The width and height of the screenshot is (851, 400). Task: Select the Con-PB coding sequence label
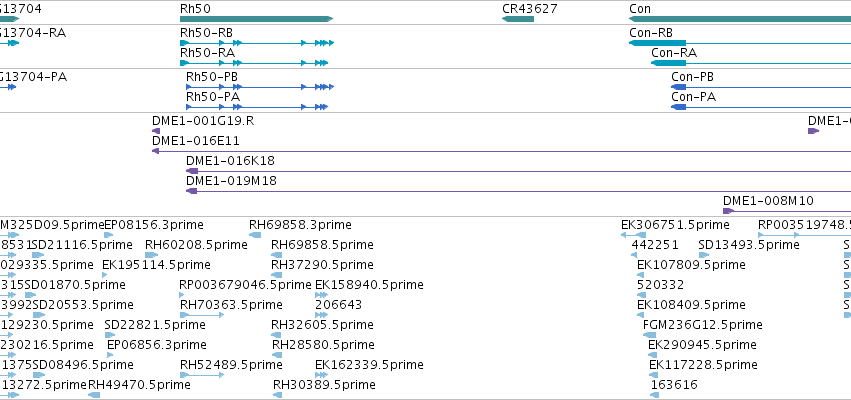coord(693,77)
